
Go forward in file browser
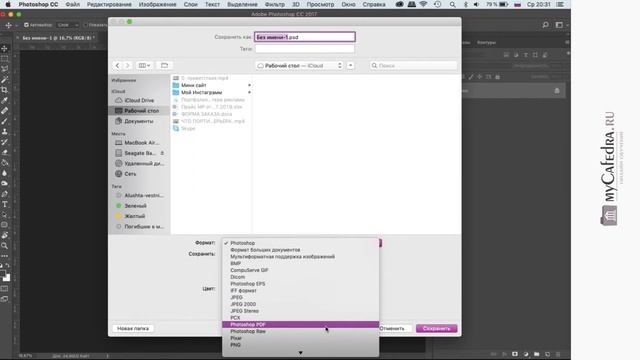(x=127, y=65)
